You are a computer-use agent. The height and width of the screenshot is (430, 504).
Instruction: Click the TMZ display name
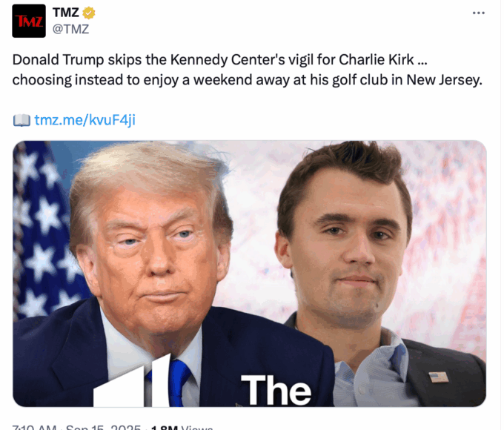pyautogui.click(x=66, y=13)
